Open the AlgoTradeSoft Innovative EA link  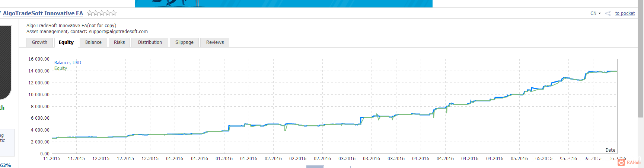[43, 13]
